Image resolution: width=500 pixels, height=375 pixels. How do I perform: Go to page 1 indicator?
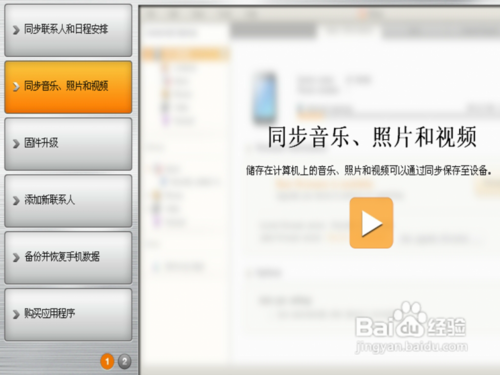(x=107, y=361)
